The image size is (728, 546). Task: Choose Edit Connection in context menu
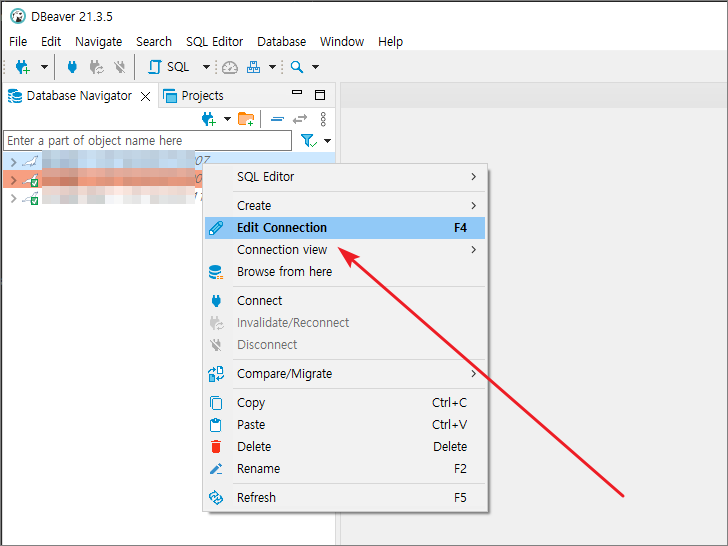pos(345,228)
